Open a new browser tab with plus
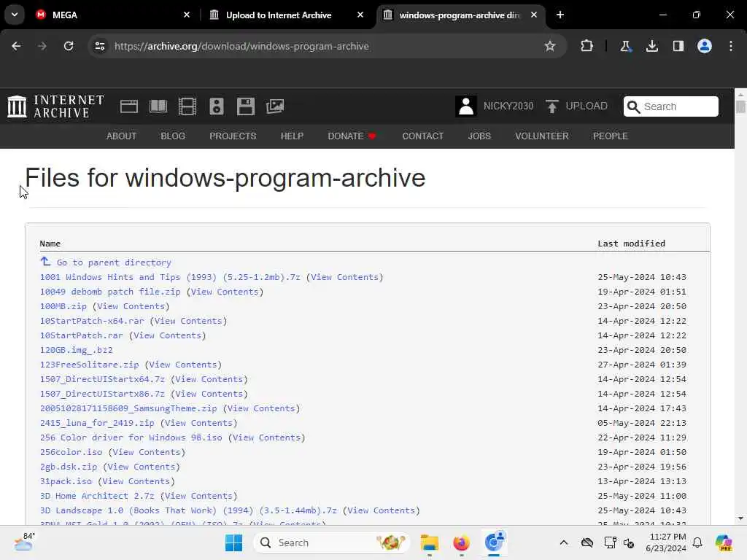747x560 pixels. pos(560,15)
